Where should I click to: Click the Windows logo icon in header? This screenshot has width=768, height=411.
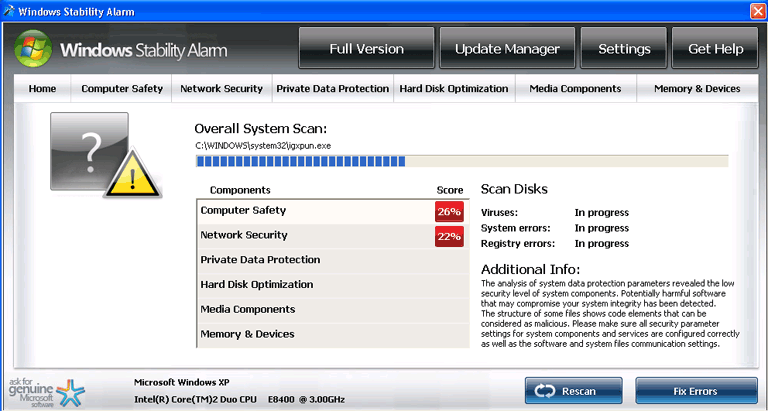[33, 48]
